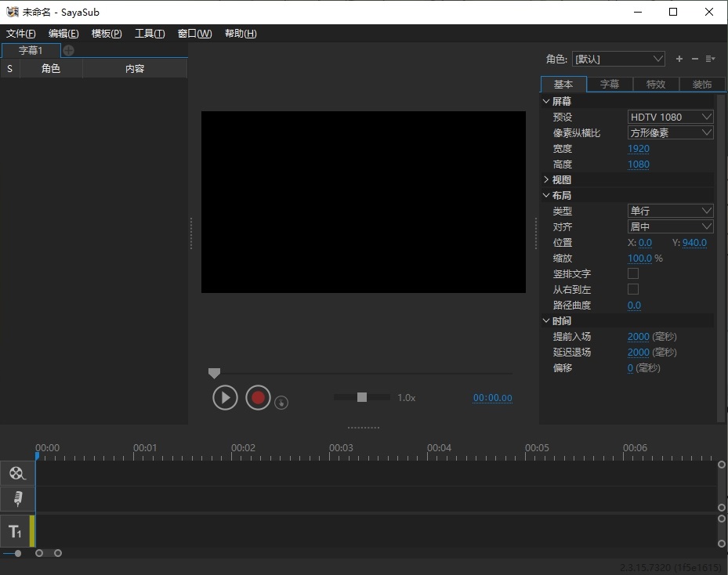The width and height of the screenshot is (728, 575).
Task: Select the video track film reel icon
Action: click(16, 473)
